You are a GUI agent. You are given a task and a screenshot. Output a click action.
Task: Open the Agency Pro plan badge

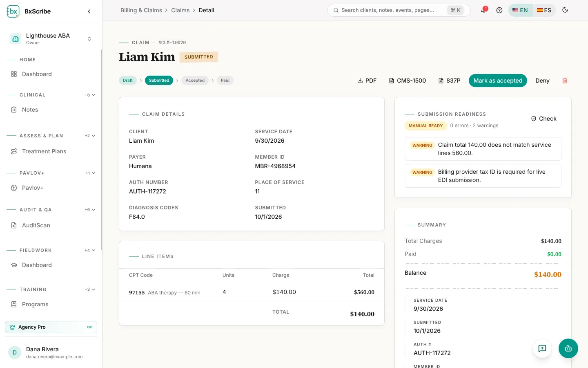click(51, 327)
